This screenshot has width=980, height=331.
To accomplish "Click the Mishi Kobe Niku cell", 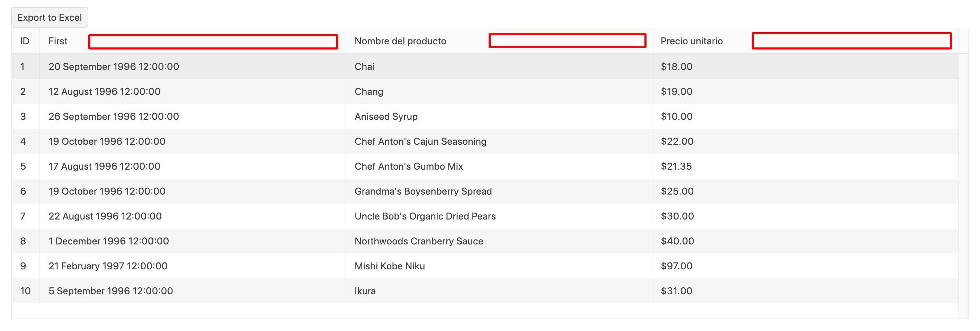I will pos(390,266).
